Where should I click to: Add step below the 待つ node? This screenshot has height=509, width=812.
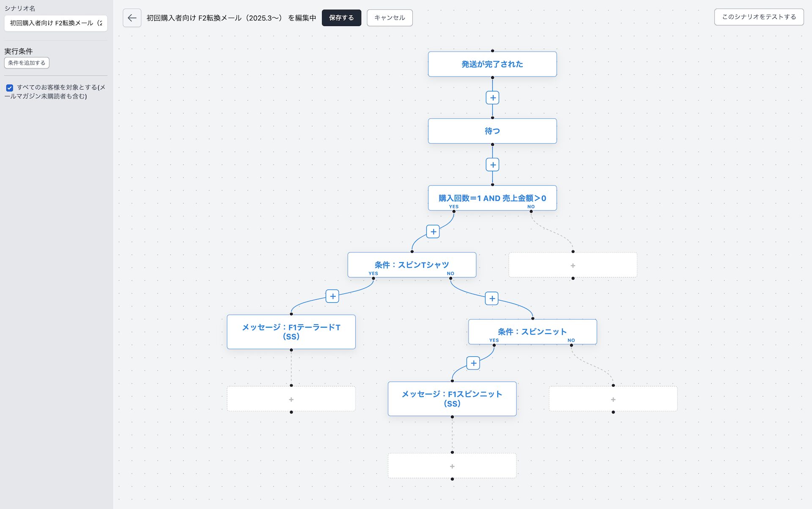(x=492, y=165)
